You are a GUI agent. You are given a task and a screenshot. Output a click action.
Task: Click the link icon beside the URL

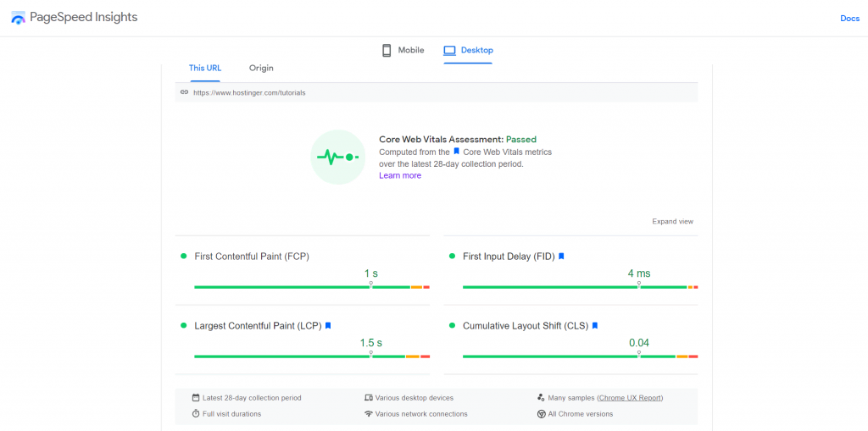(x=184, y=92)
